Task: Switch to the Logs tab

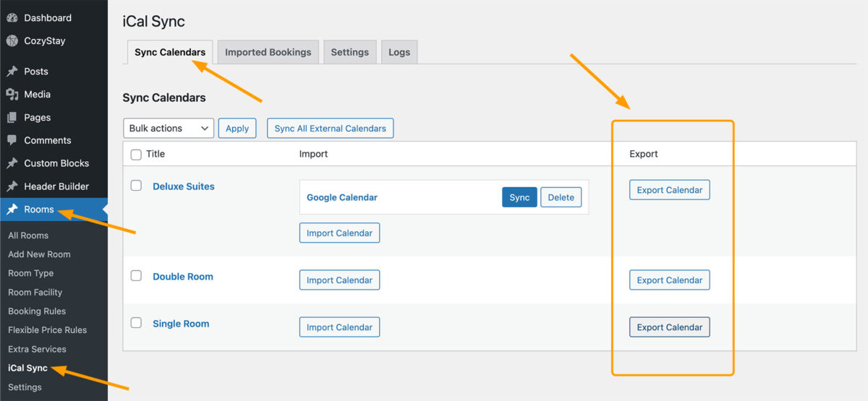Action: pyautogui.click(x=399, y=52)
